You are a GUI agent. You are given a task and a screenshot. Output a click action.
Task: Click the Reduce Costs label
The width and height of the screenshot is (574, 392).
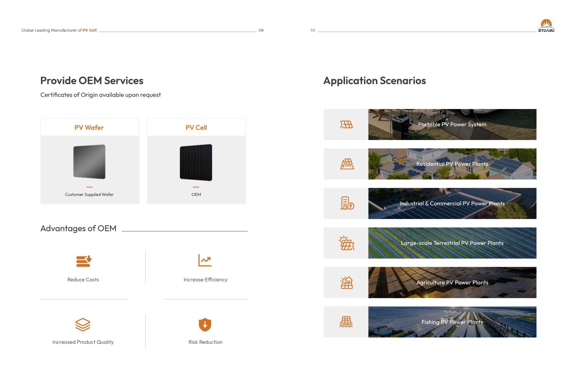tap(83, 280)
